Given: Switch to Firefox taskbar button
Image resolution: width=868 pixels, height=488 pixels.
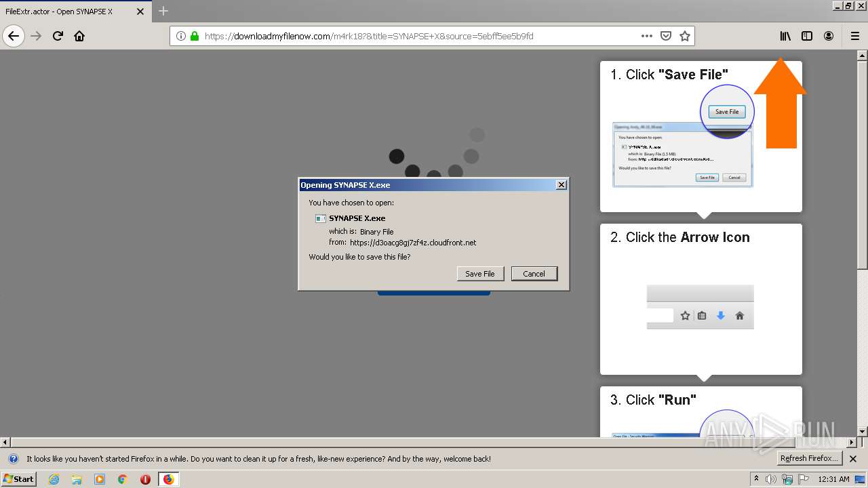Looking at the screenshot, I should coord(168,479).
